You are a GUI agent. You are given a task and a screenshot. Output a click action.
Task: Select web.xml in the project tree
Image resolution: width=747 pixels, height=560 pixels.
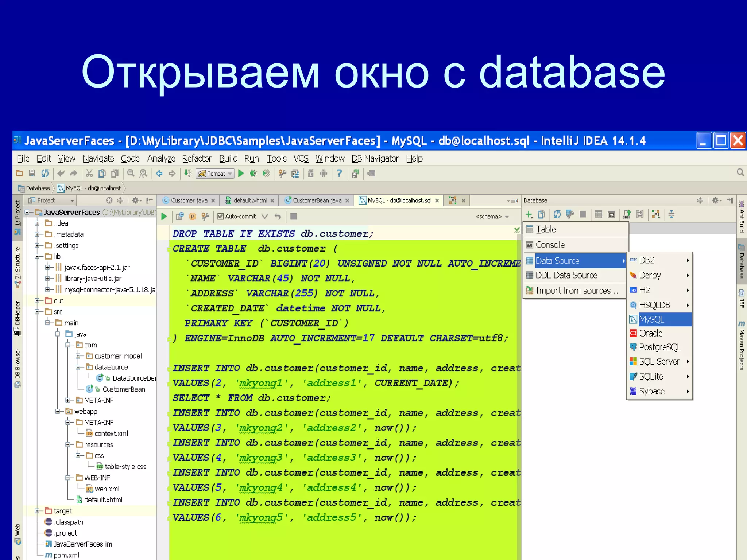tap(103, 489)
